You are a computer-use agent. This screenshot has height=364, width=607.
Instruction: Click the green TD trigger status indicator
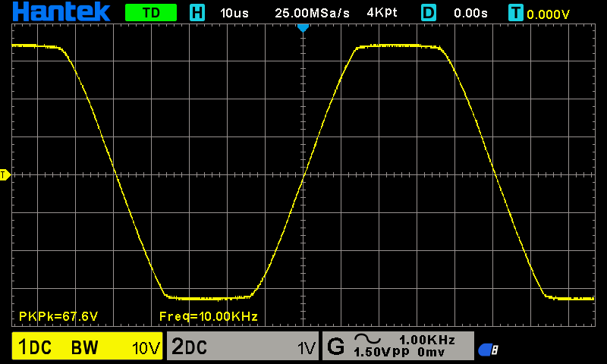click(x=151, y=13)
